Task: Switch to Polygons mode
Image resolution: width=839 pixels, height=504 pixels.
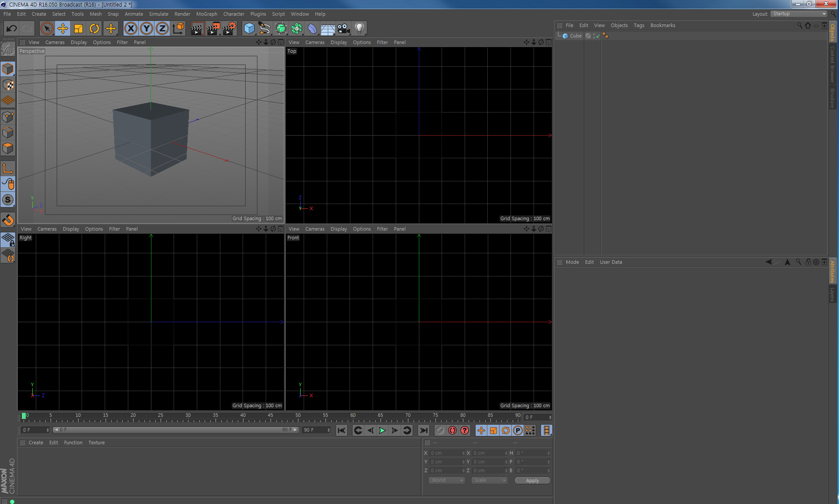Action: [8, 149]
